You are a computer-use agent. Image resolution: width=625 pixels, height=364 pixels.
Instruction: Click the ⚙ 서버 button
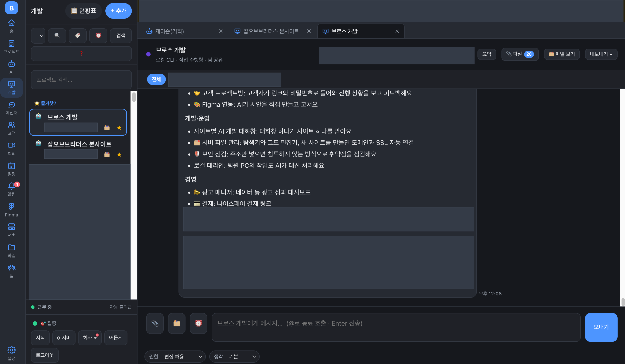(x=64, y=337)
